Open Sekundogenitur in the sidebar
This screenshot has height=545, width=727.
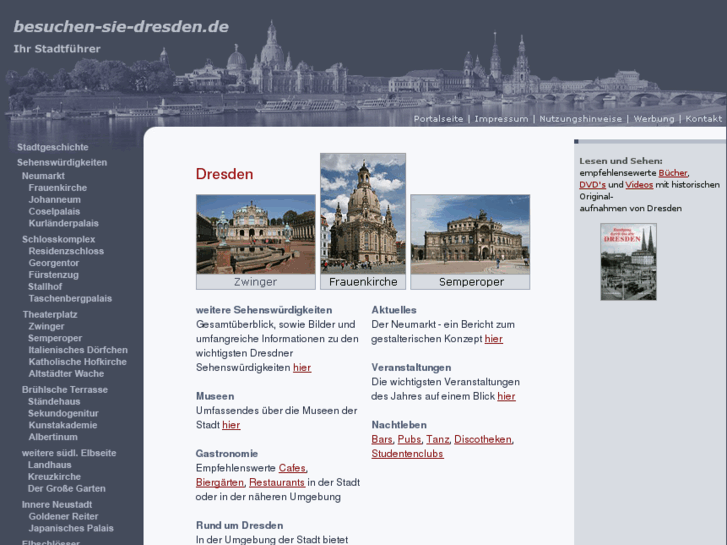click(x=63, y=413)
